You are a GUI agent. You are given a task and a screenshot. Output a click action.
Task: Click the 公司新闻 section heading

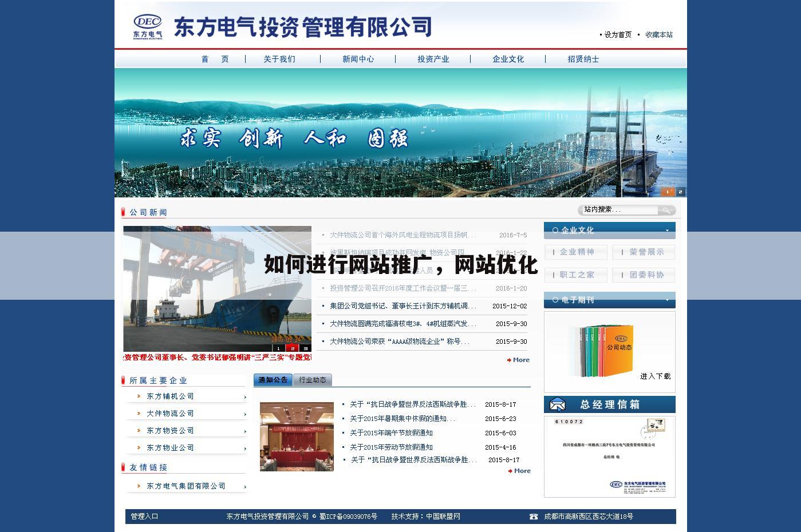(148, 213)
